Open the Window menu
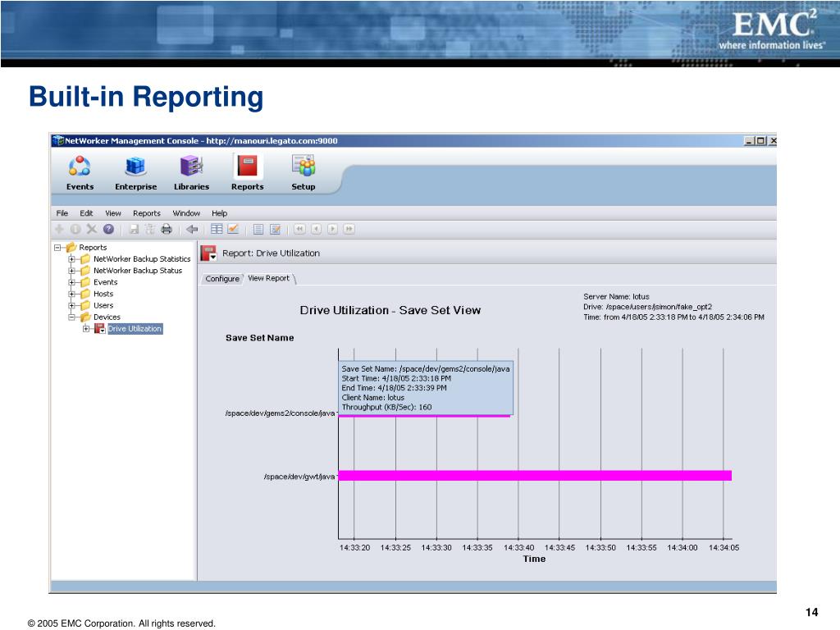 tap(186, 213)
